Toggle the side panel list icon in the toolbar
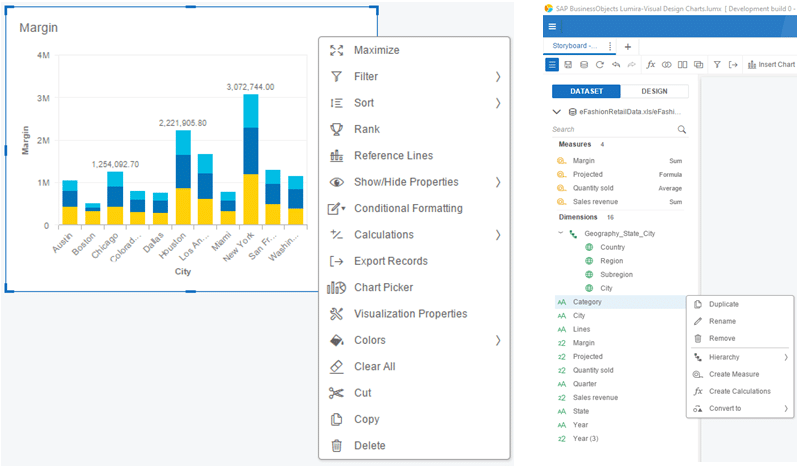Screen dimensions: 801x470 552,65
